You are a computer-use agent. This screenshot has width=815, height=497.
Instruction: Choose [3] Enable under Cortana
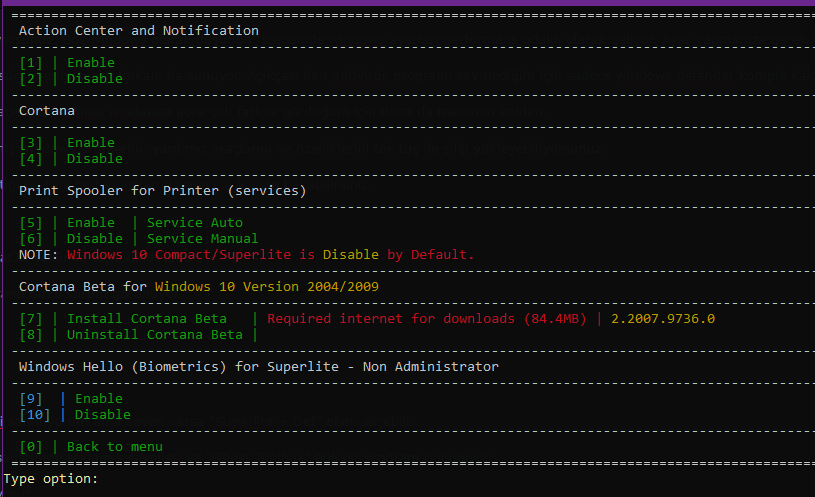point(67,142)
